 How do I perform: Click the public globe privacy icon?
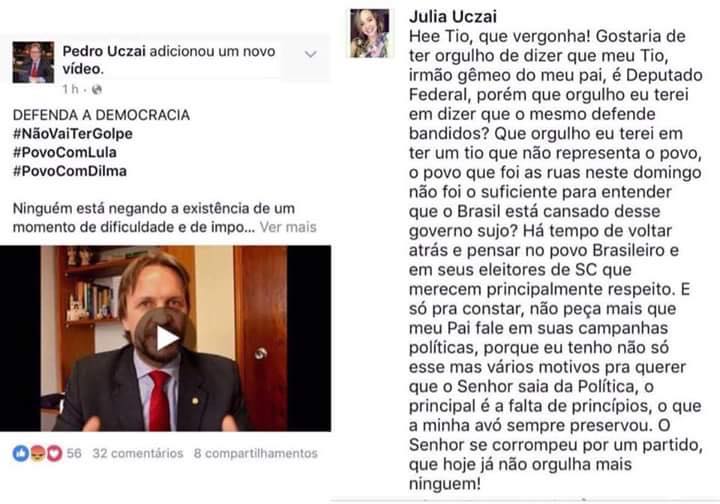96,90
